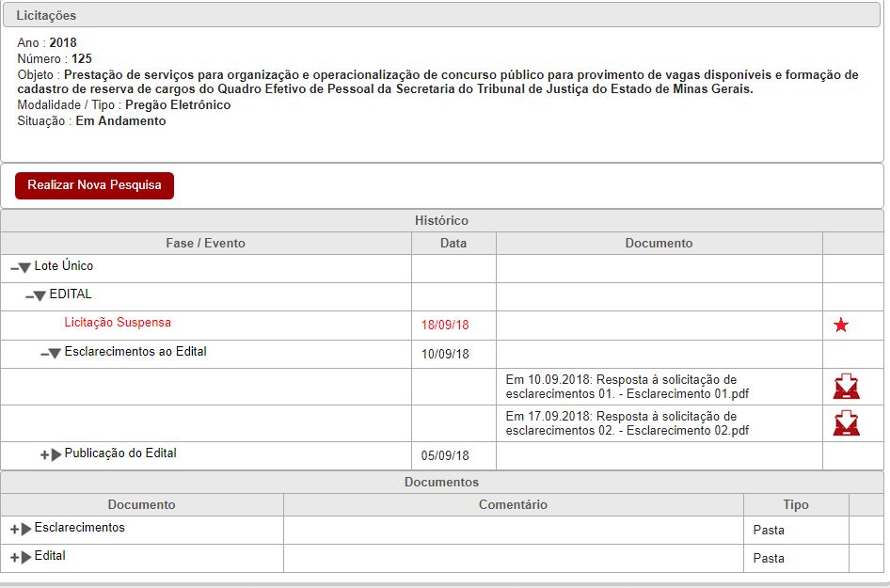Open the red Licitação Suspensa event
Screen dimensions: 890x588
pos(118,323)
